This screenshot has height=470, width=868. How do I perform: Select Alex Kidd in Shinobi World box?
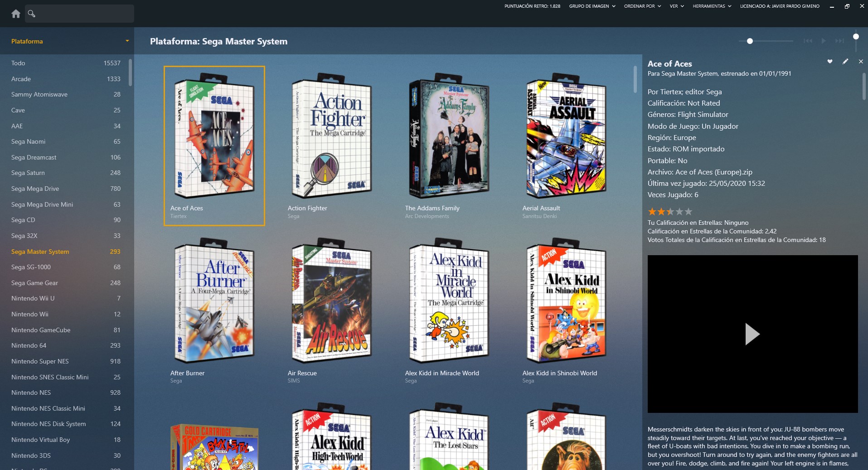[x=567, y=301]
